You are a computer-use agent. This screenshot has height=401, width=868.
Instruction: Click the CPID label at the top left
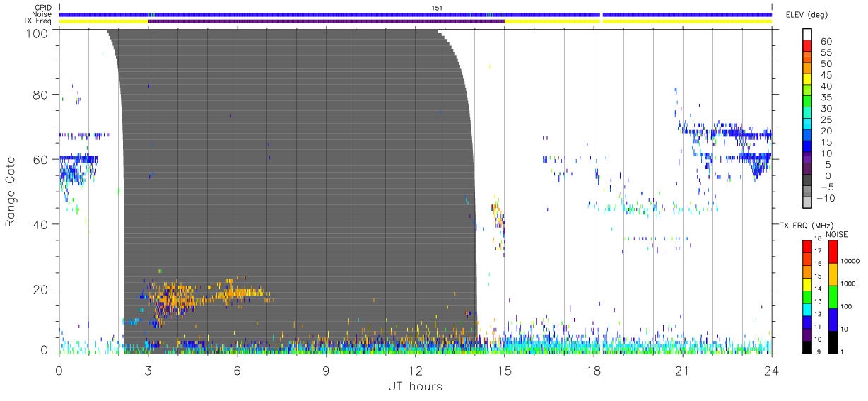(43, 8)
